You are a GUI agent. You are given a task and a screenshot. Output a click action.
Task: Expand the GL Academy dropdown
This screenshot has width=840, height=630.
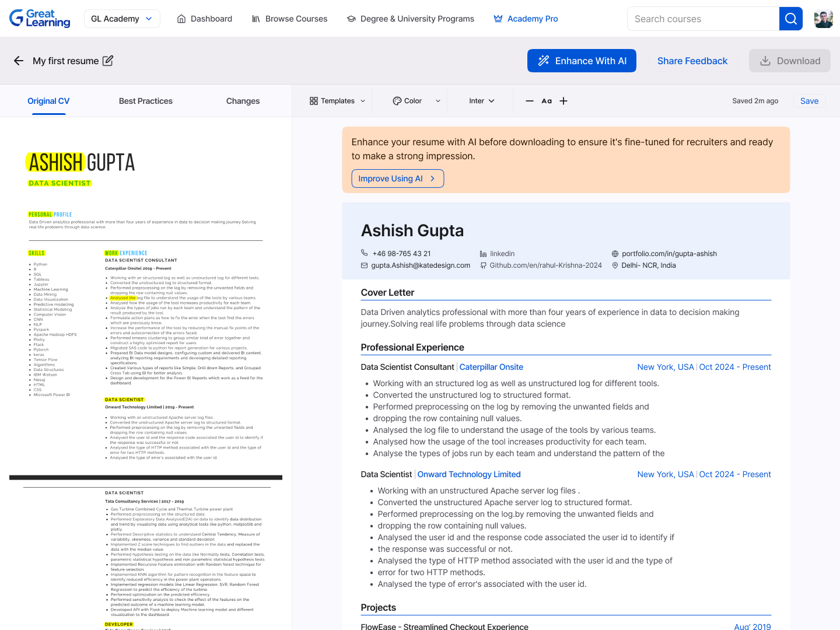click(x=121, y=19)
